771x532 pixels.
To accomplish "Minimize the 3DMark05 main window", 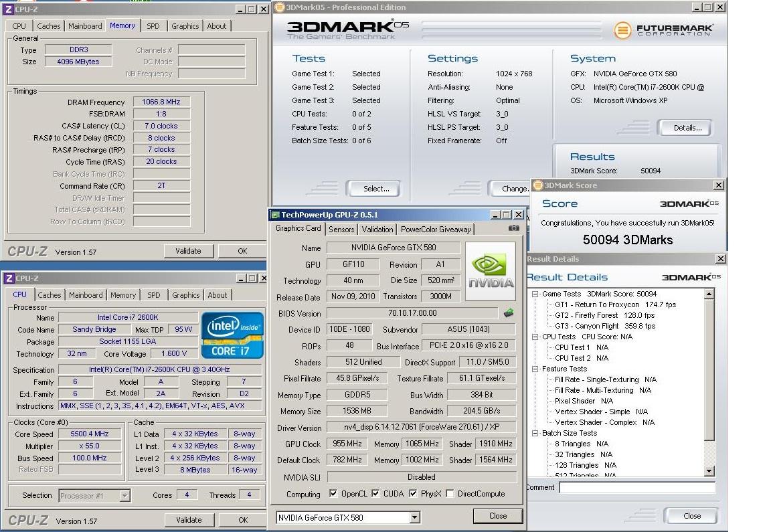I will (x=697, y=7).
